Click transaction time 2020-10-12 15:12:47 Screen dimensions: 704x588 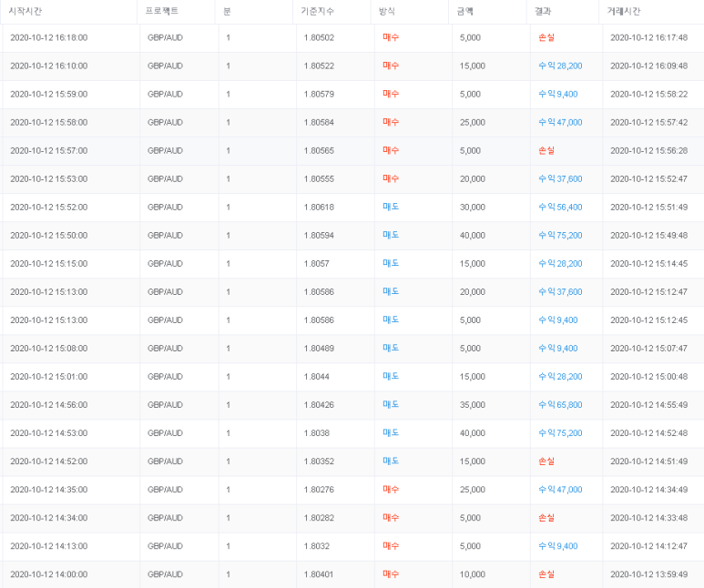pyautogui.click(x=648, y=292)
